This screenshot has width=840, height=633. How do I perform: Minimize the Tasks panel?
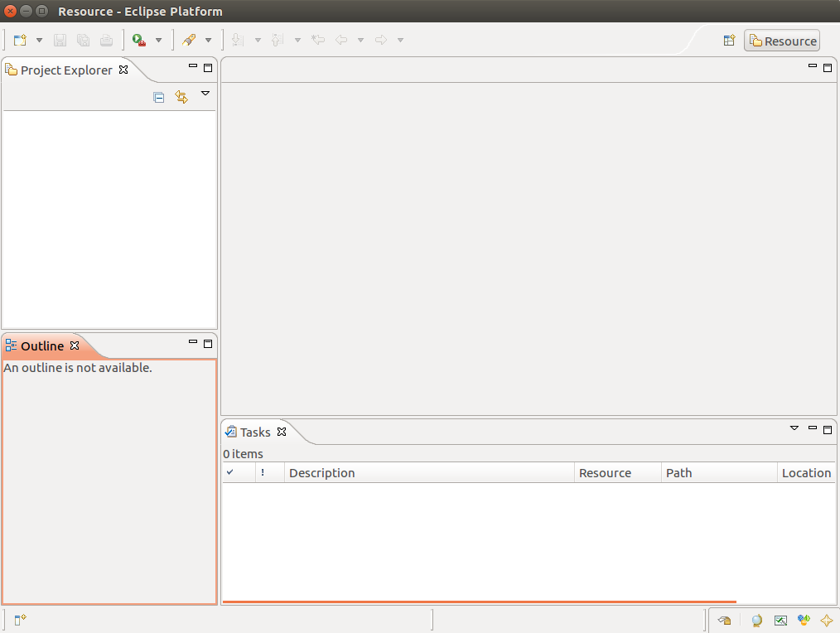point(812,428)
